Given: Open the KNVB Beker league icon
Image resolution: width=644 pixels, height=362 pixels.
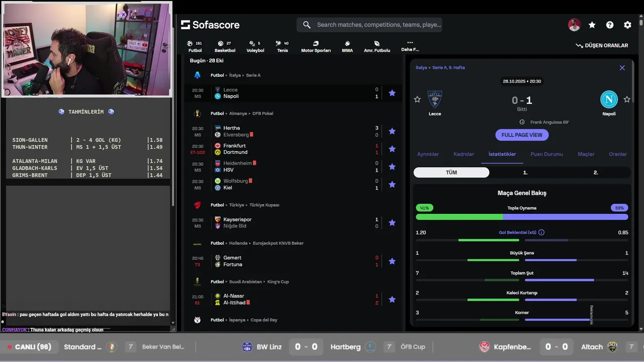Looking at the screenshot, I should (x=197, y=243).
